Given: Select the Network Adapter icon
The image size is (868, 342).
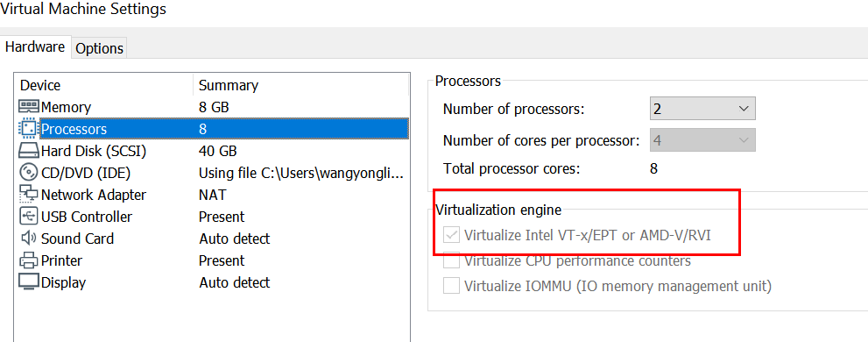Looking at the screenshot, I should pyautogui.click(x=29, y=195).
